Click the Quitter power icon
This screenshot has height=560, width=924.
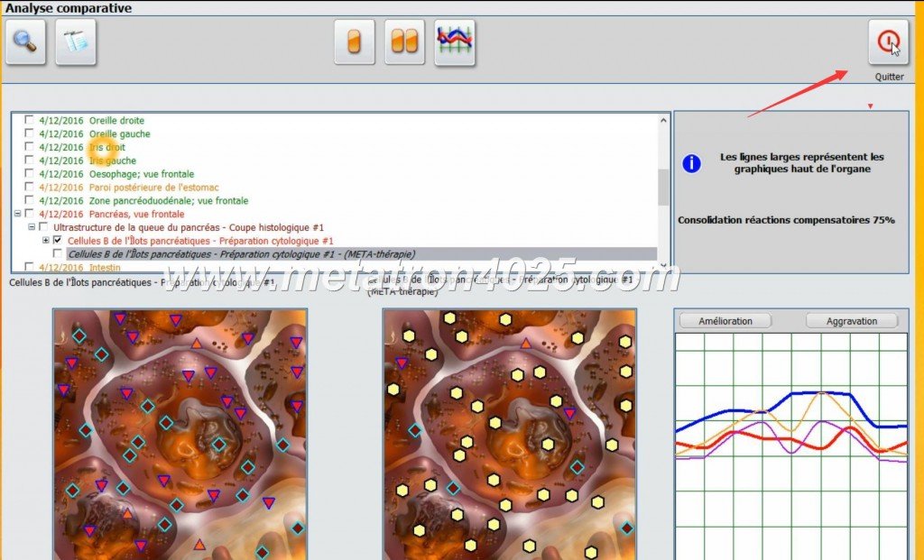[x=888, y=41]
